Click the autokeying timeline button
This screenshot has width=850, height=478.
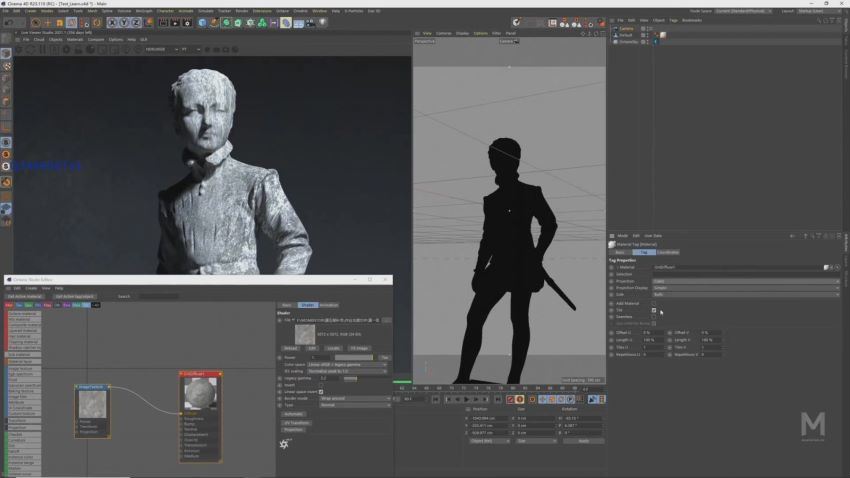click(520, 399)
